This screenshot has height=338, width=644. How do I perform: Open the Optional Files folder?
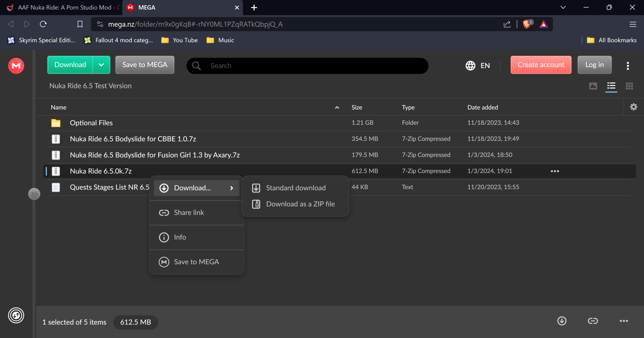[91, 123]
